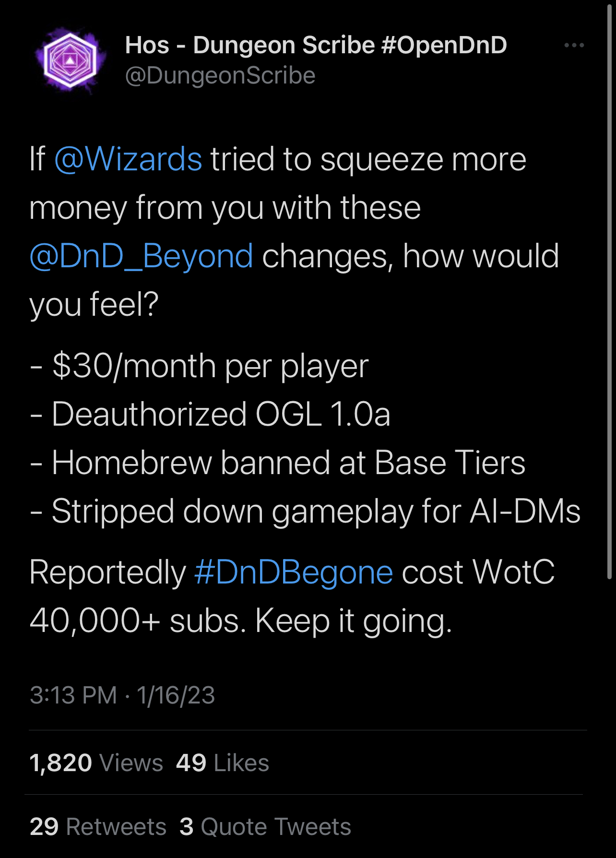Show the 29 Retweets list
Viewport: 616px width, 858px height.
98,827
